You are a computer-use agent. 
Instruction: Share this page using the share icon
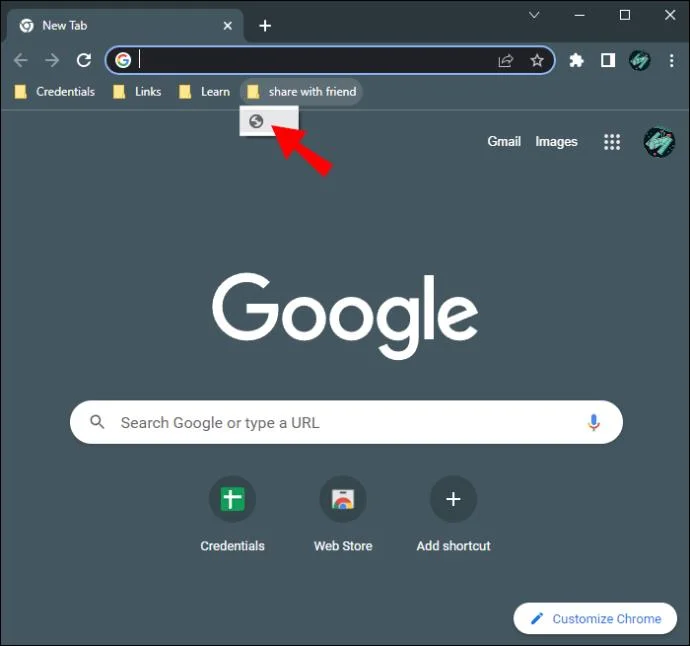point(506,60)
